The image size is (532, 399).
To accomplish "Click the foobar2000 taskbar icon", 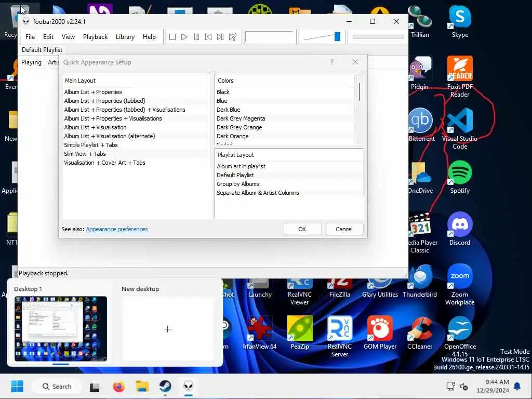I will pos(188,387).
